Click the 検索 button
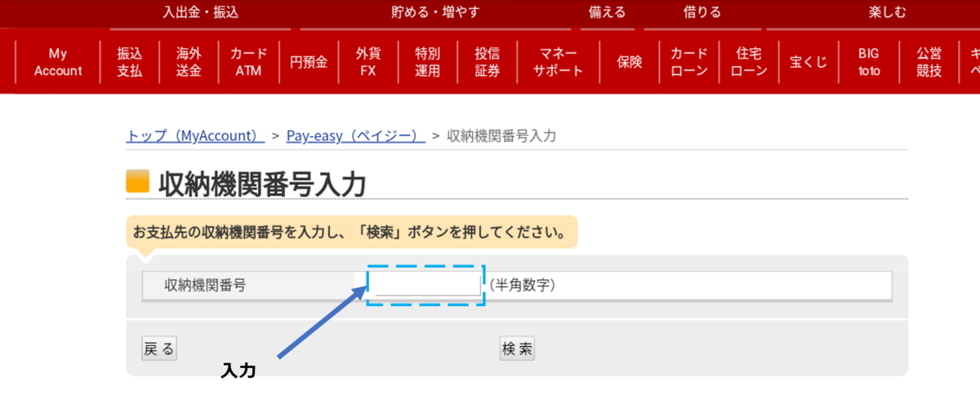The width and height of the screenshot is (980, 395). (x=517, y=348)
